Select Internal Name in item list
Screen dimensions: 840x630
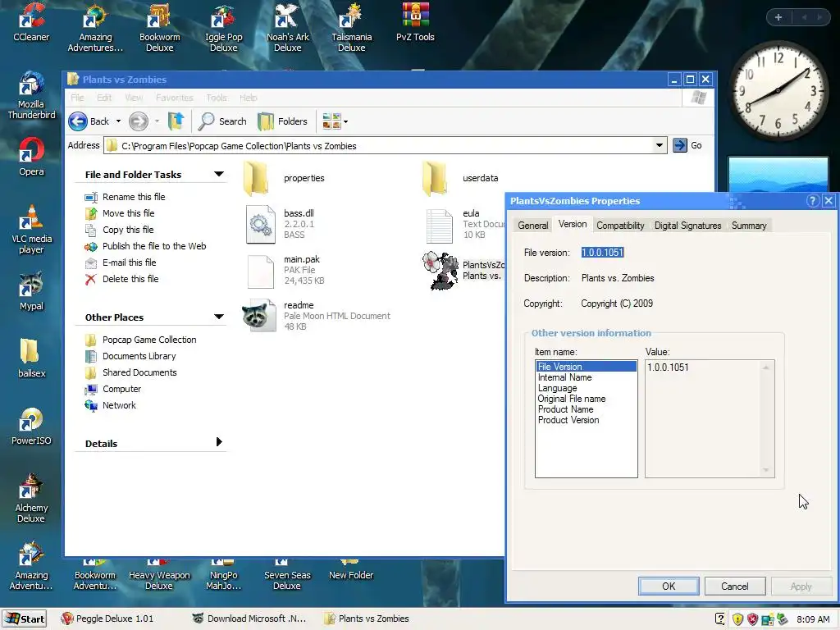564,377
